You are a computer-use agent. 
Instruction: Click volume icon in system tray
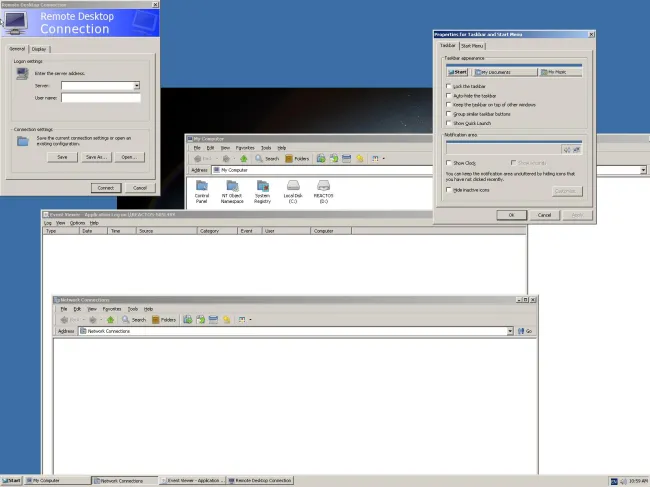pyautogui.click(x=623, y=481)
